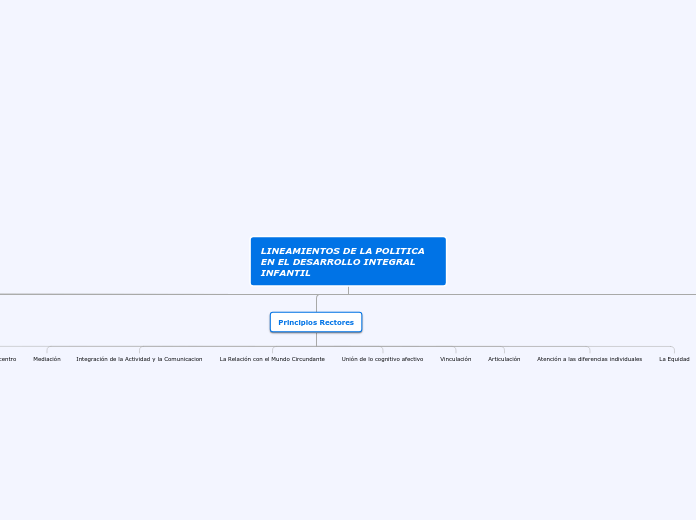
Task: Select the Principios Rectores node
Action: (316, 322)
